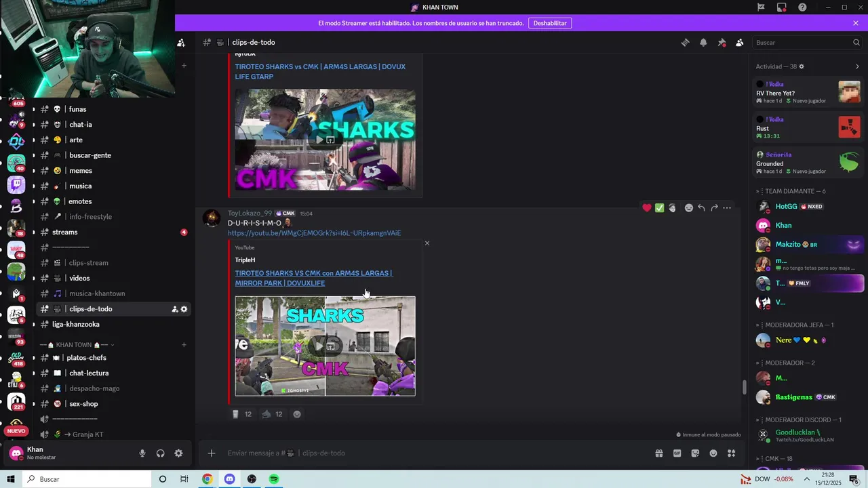Open the apps icon in message bar
This screenshot has width=868, height=488.
(x=732, y=453)
